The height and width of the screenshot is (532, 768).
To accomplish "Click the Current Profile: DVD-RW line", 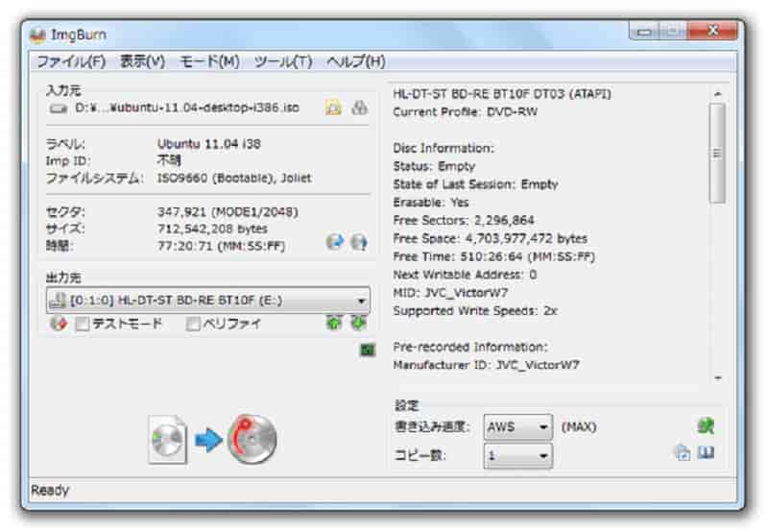I will tap(465, 112).
